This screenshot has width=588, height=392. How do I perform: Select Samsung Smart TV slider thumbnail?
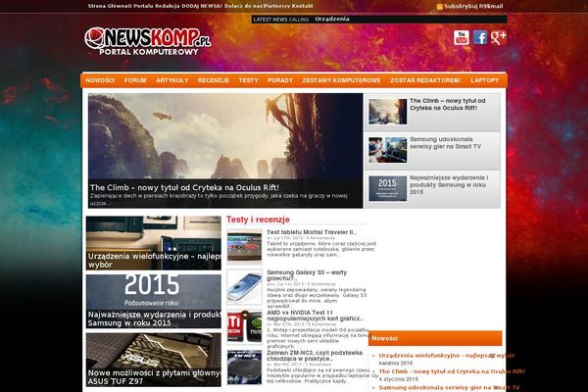coord(387,150)
